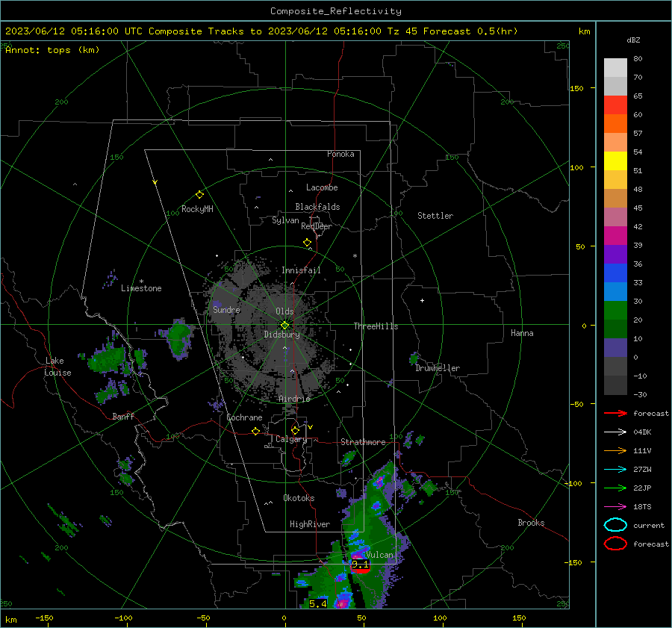Click the Hanna city label
This screenshot has height=628, width=672.
coord(522,333)
